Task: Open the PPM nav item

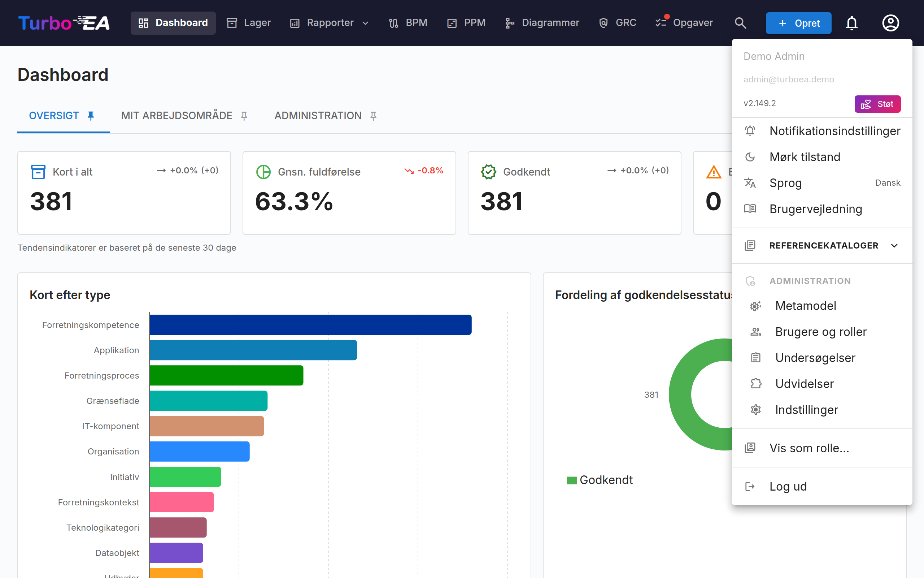Action: [466, 23]
